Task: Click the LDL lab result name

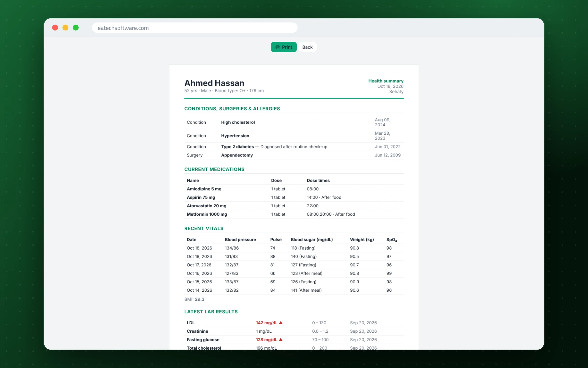Action: tap(191, 323)
